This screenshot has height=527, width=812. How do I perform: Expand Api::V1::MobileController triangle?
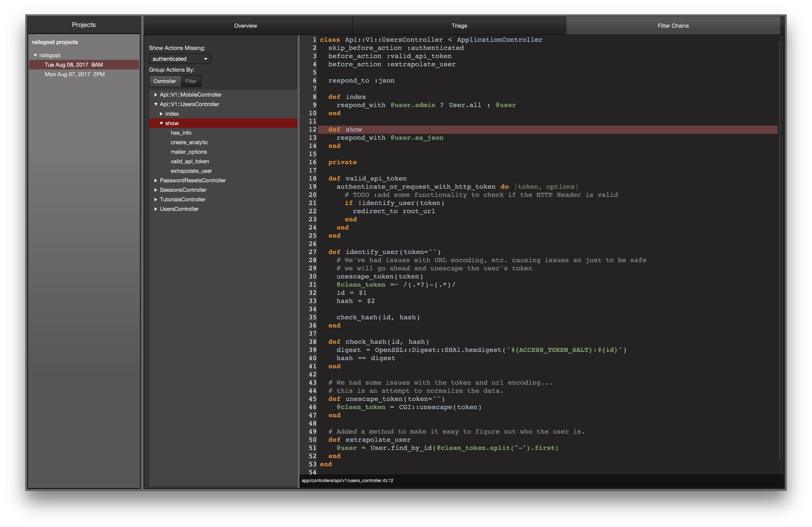[156, 95]
